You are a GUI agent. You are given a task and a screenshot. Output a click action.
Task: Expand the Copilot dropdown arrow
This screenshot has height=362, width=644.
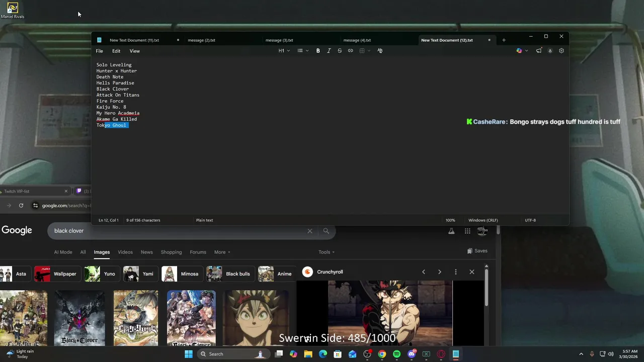[526, 51]
